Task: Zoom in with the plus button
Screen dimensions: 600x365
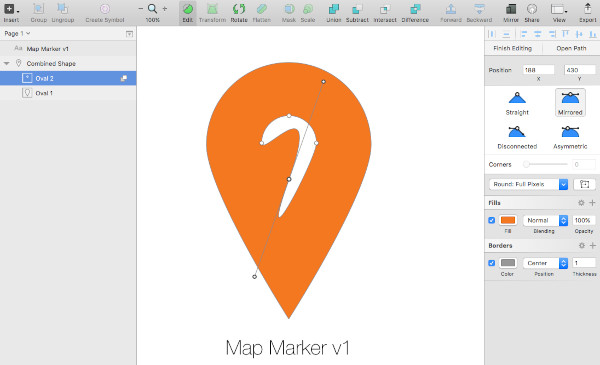Action: 165,8
